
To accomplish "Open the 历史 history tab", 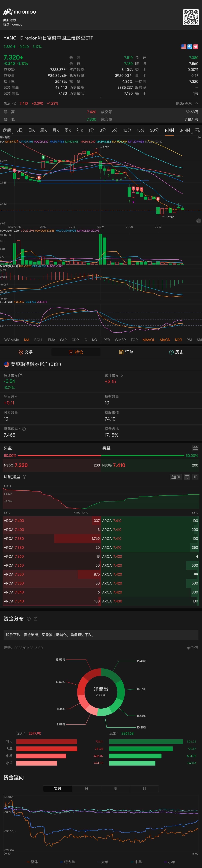I will pyautogui.click(x=176, y=352).
